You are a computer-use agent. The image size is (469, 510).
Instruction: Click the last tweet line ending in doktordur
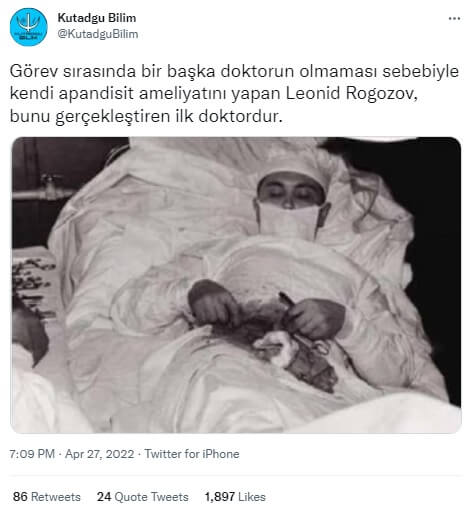click(x=146, y=116)
